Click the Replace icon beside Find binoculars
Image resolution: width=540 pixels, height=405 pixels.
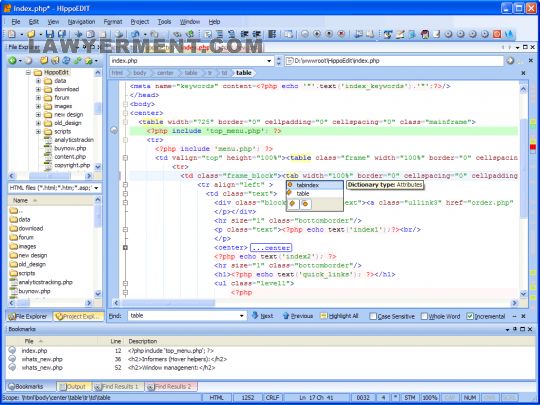pyautogui.click(x=189, y=34)
